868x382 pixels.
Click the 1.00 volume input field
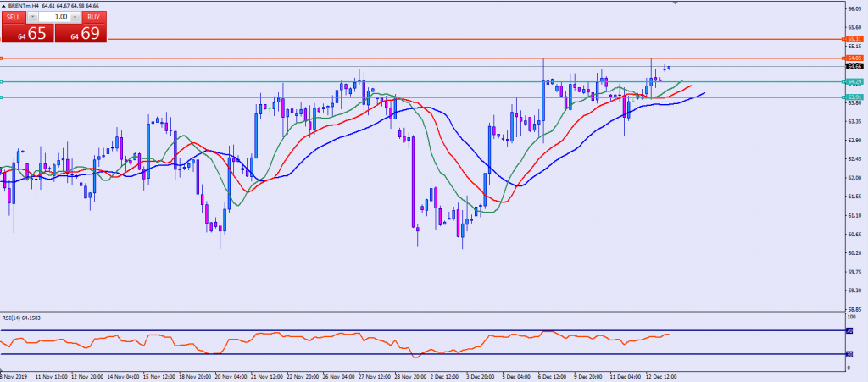pyautogui.click(x=54, y=16)
